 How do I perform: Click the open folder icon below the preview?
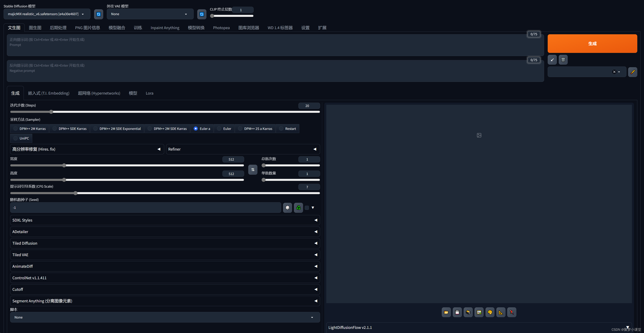pos(446,312)
